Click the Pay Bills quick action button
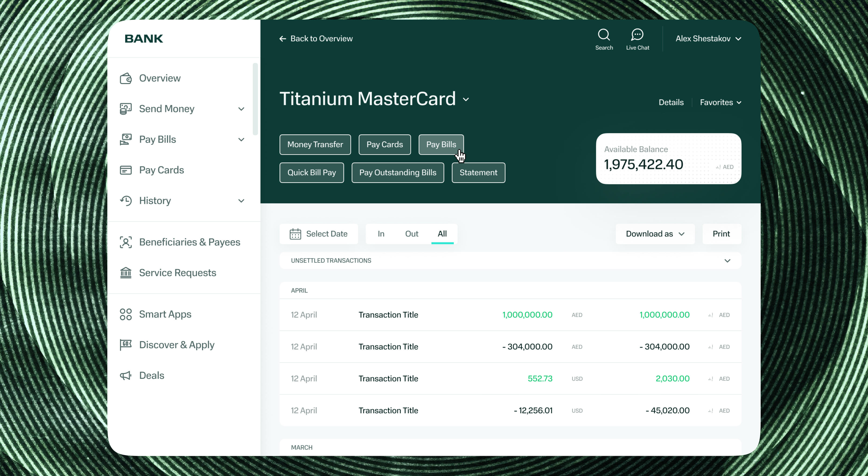The height and width of the screenshot is (476, 868). coord(441,144)
